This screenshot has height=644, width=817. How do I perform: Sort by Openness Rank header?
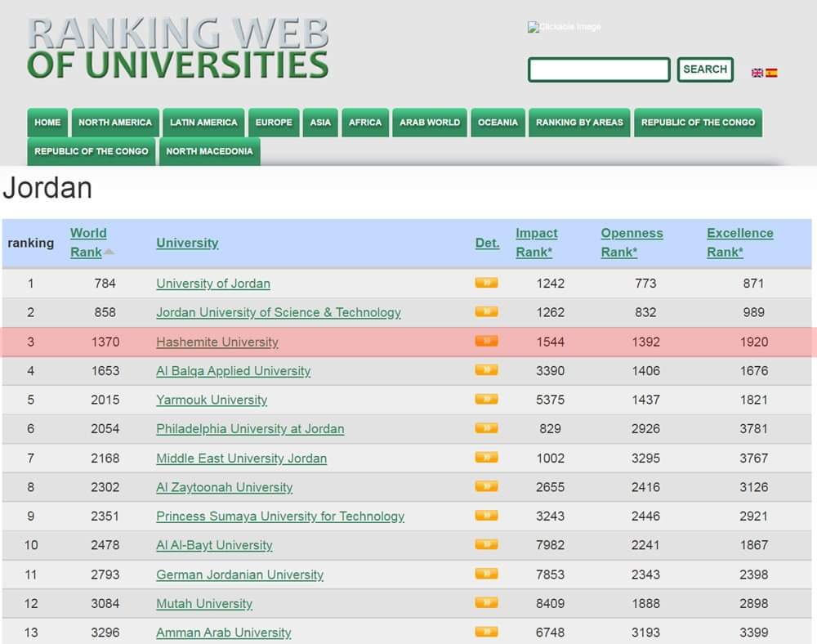click(x=632, y=243)
